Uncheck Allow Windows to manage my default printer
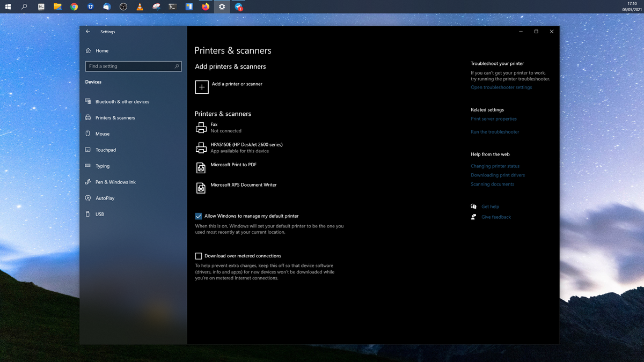The height and width of the screenshot is (362, 644). click(199, 216)
